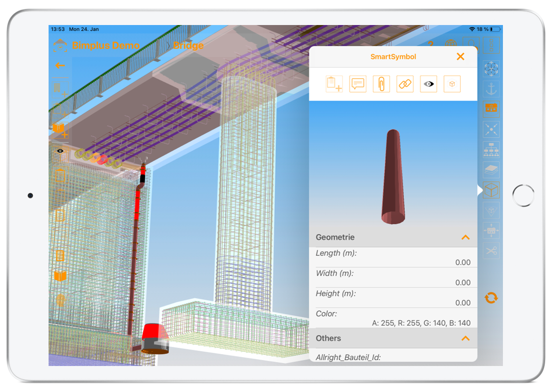This screenshot has width=552, height=392.
Task: Select the hierarchy tree structure icon
Action: click(x=491, y=149)
